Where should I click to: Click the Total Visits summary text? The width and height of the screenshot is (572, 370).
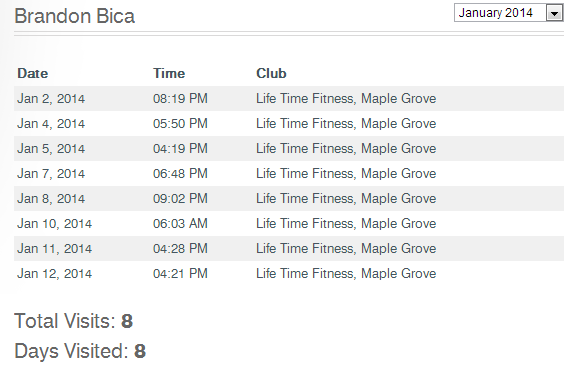tap(73, 321)
